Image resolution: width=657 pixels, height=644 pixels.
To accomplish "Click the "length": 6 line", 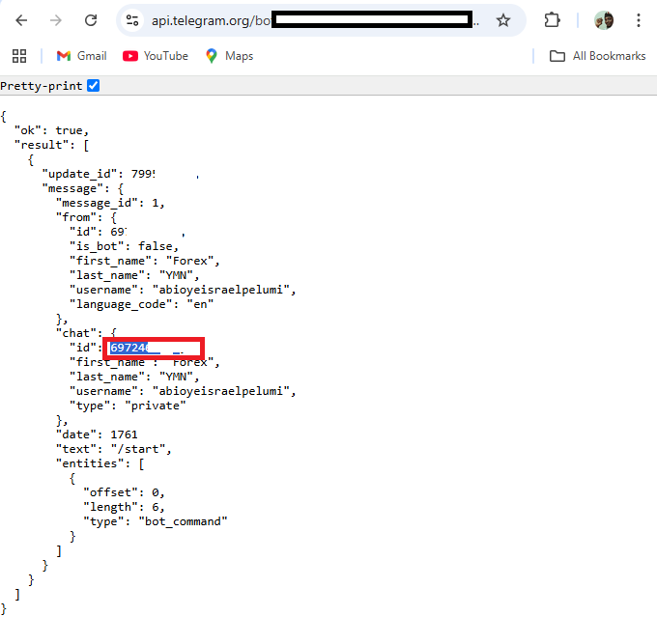I will coord(124,507).
